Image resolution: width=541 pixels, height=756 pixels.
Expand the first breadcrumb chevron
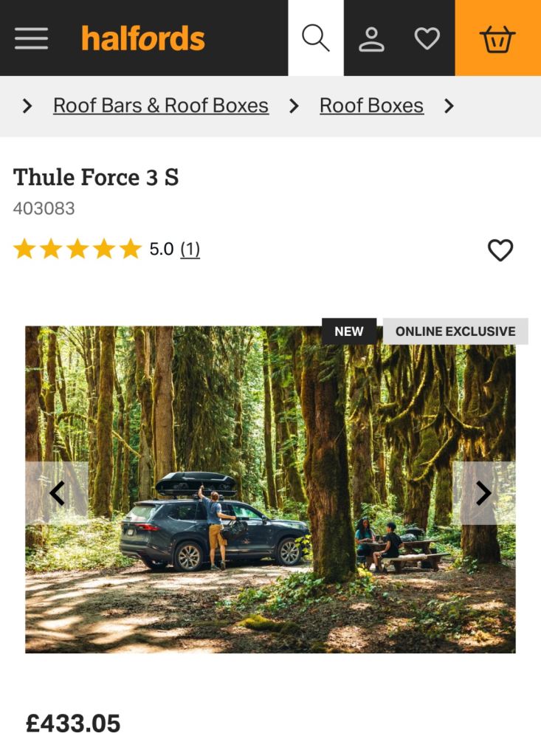(x=27, y=106)
